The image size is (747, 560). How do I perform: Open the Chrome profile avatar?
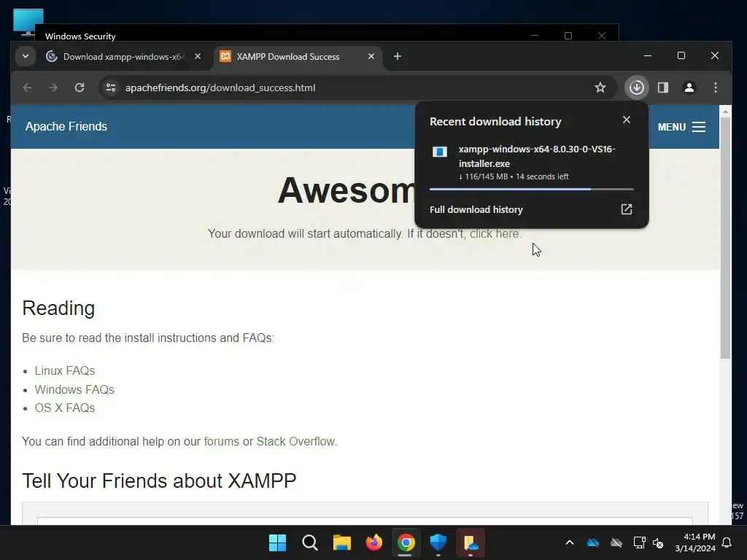(689, 87)
